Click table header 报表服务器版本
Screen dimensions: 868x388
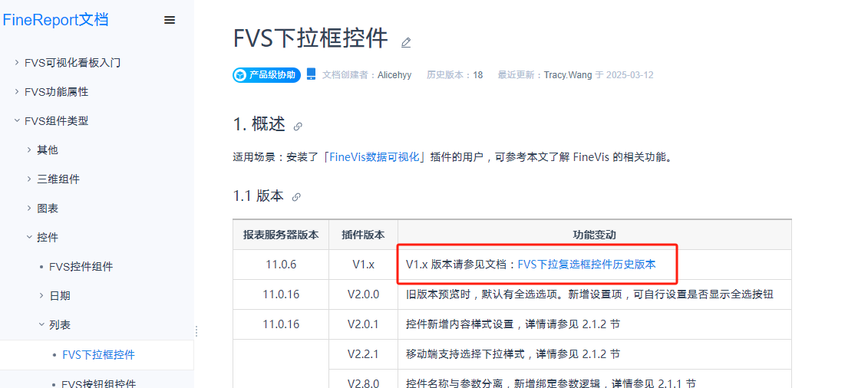pos(281,235)
